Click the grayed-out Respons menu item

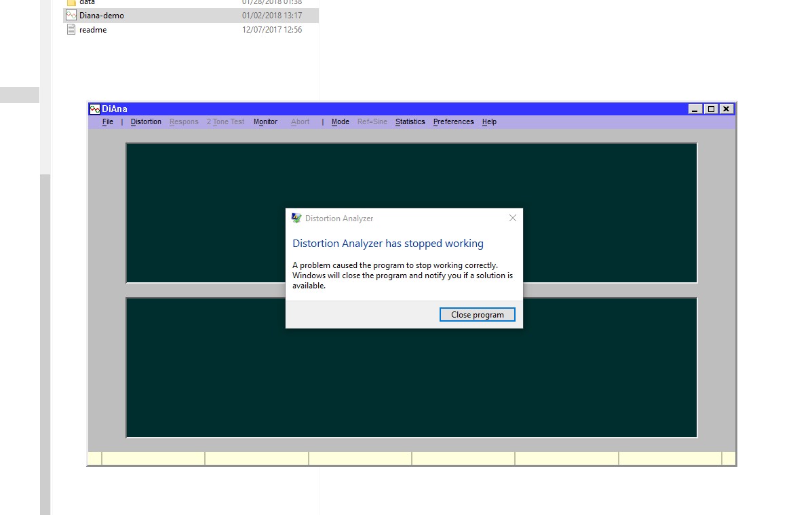[184, 121]
